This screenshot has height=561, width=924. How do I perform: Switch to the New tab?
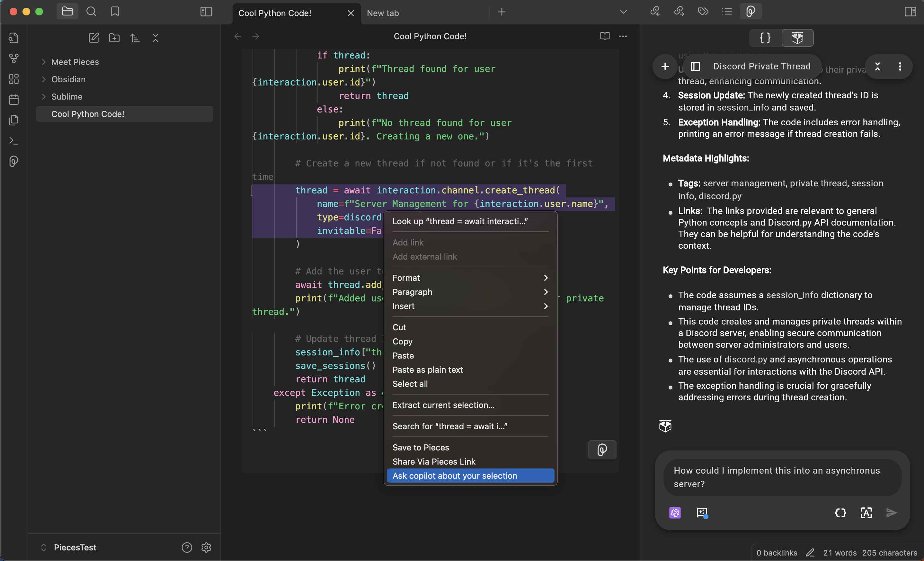tap(383, 13)
